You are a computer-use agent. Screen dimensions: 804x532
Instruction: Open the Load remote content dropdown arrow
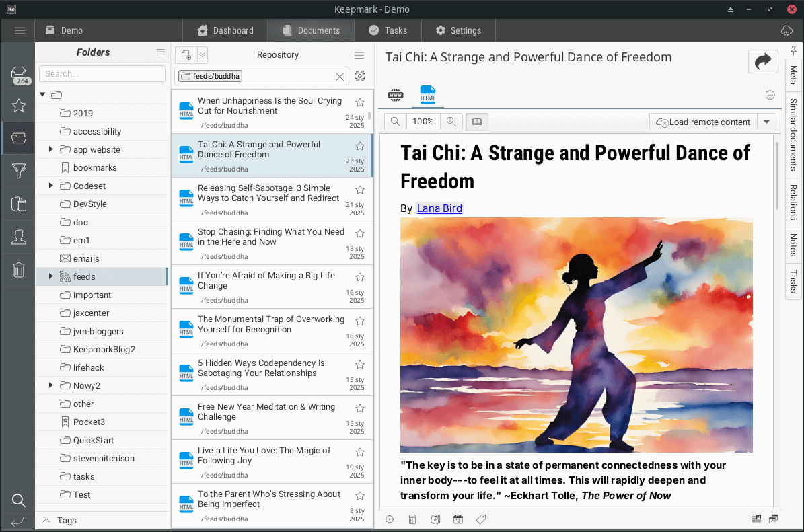tap(766, 122)
